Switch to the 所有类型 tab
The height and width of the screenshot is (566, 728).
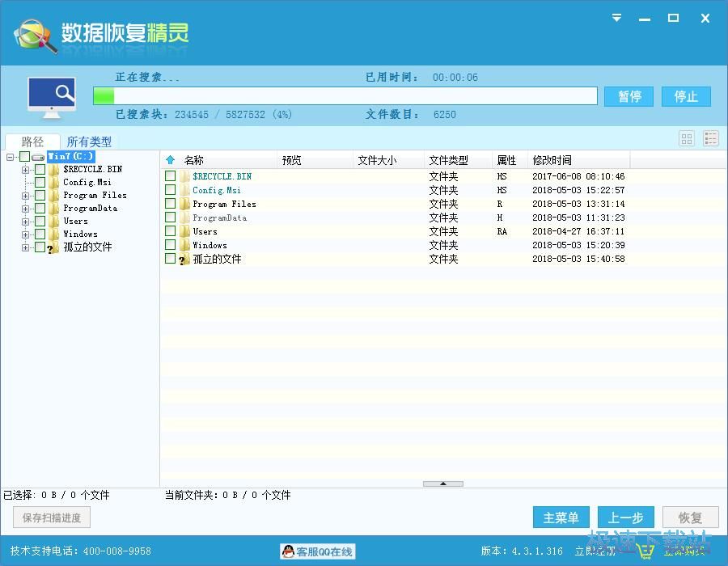[x=89, y=141]
